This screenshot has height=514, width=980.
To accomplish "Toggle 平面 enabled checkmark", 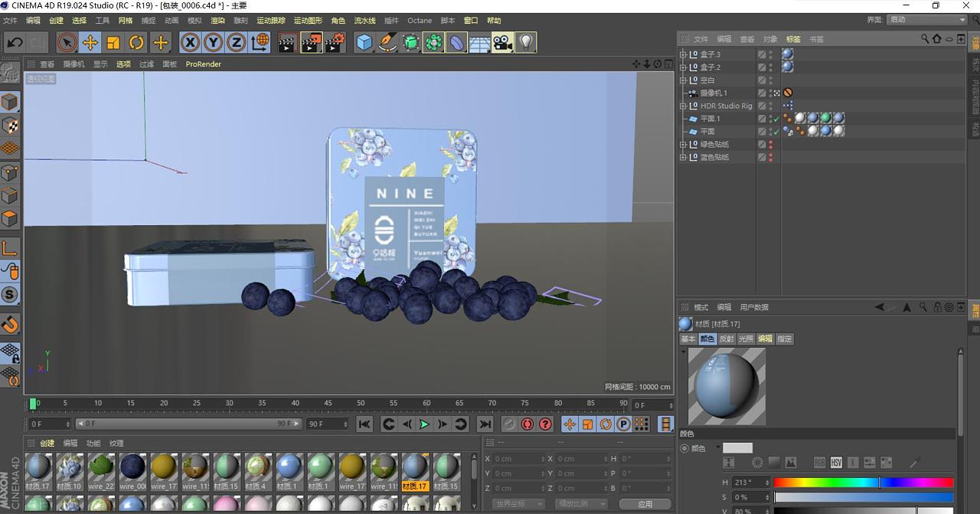I will click(x=776, y=132).
